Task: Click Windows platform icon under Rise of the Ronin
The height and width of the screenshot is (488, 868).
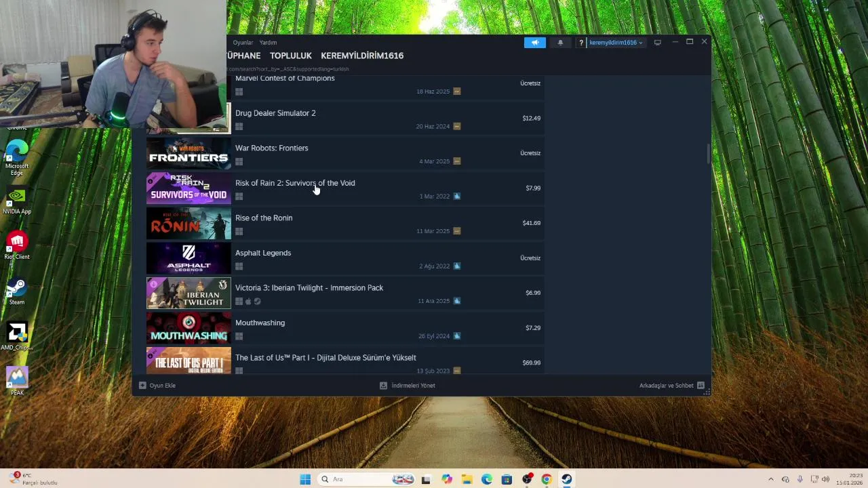Action: (239, 231)
